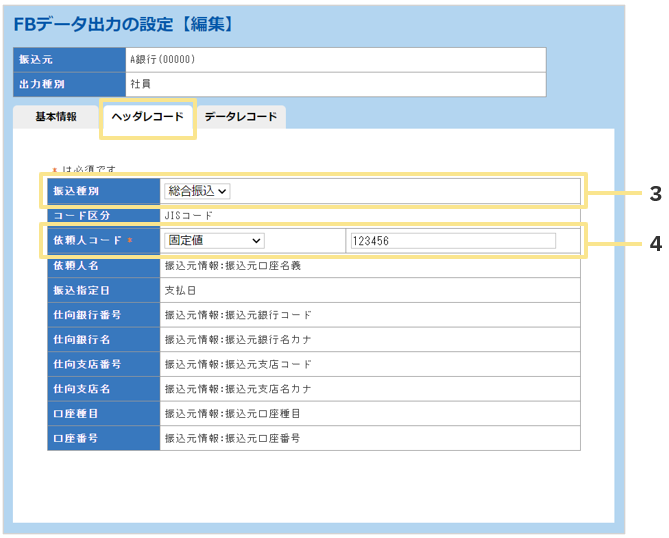Open the データレコード tab

(240, 117)
